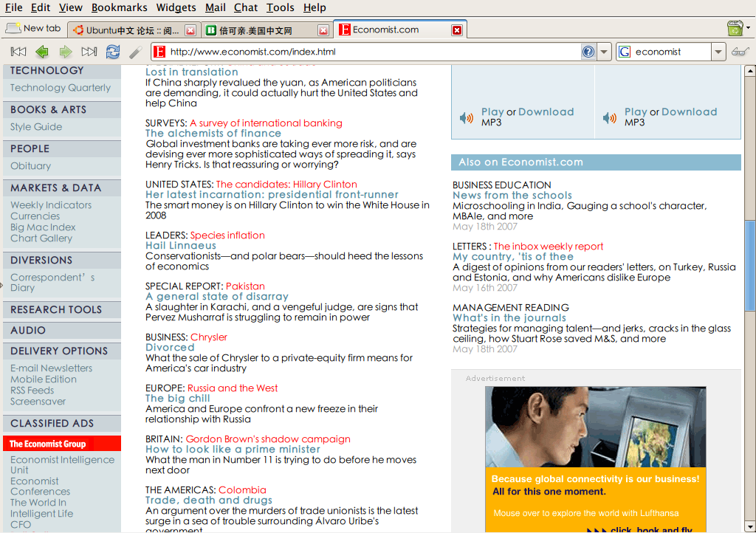
Task: Open the RSS Feeds sidebar link
Action: (x=32, y=391)
